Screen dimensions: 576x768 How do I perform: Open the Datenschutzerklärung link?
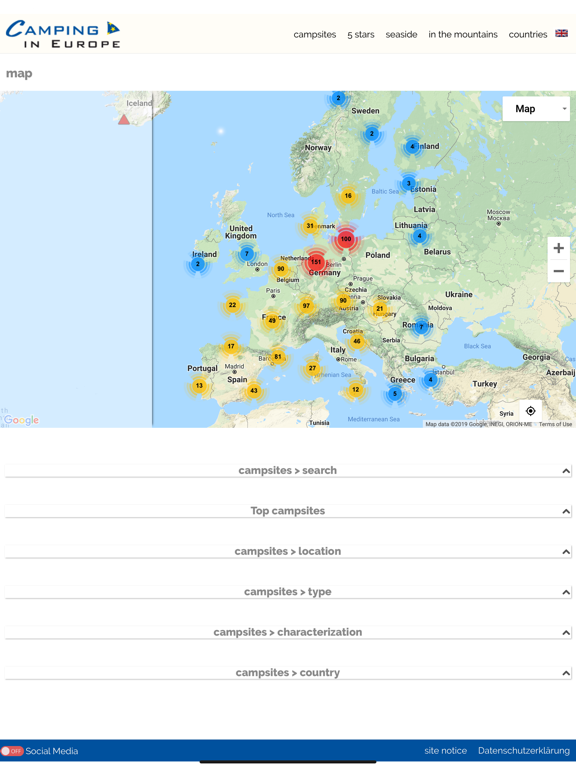click(x=524, y=750)
